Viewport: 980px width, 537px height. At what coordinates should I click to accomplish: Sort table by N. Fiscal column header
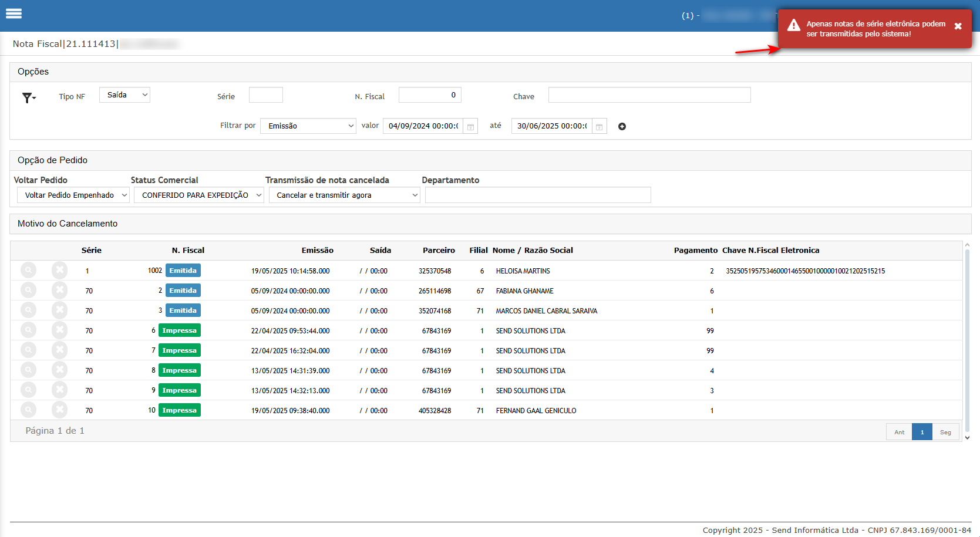coord(188,251)
